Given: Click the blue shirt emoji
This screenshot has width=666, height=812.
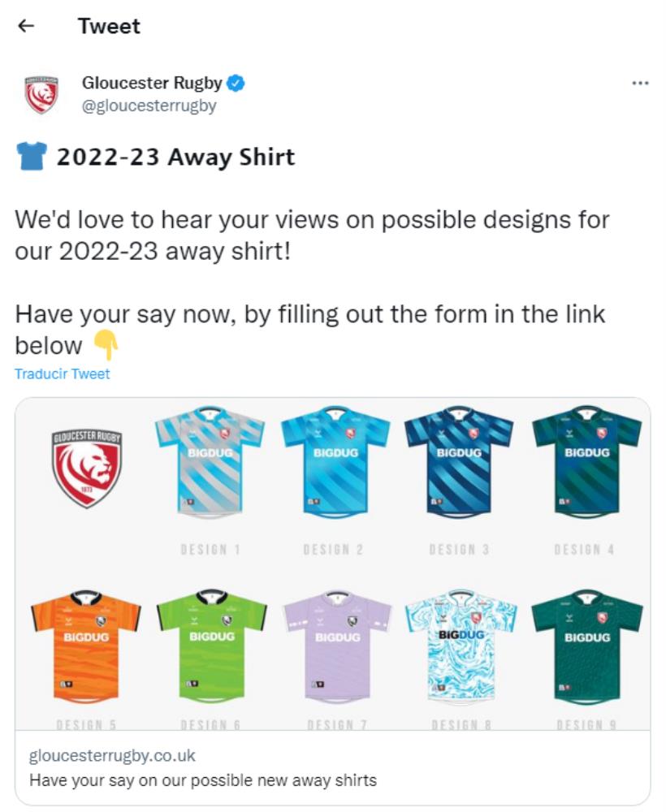Looking at the screenshot, I should tap(32, 156).
